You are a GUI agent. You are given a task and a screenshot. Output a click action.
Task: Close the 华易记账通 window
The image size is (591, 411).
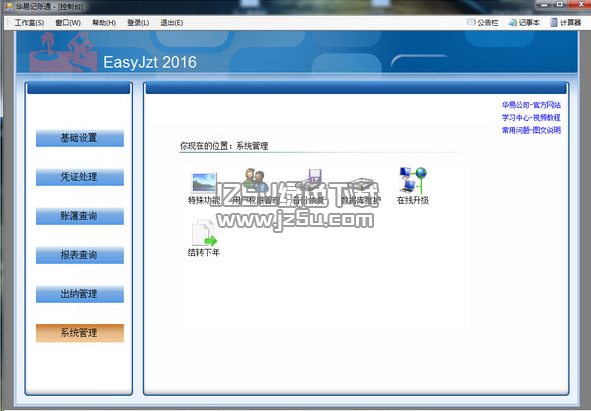pyautogui.click(x=579, y=5)
